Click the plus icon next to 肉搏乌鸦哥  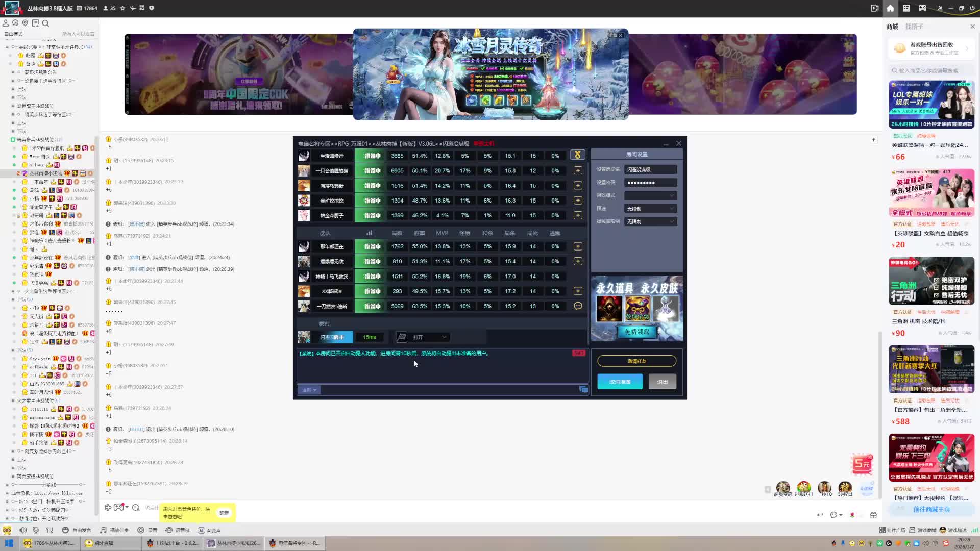click(578, 186)
